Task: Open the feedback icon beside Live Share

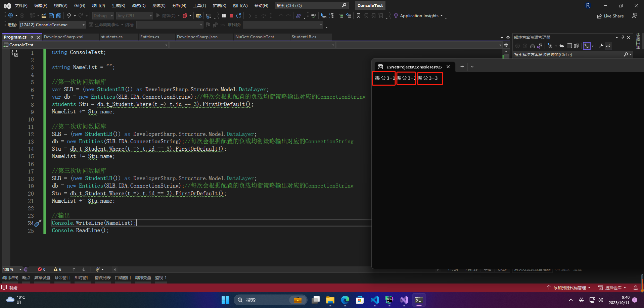Action: pos(635,16)
